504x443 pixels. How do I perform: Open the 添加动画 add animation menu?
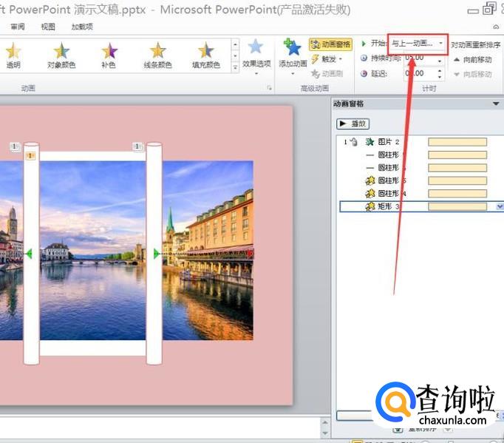coord(293,57)
